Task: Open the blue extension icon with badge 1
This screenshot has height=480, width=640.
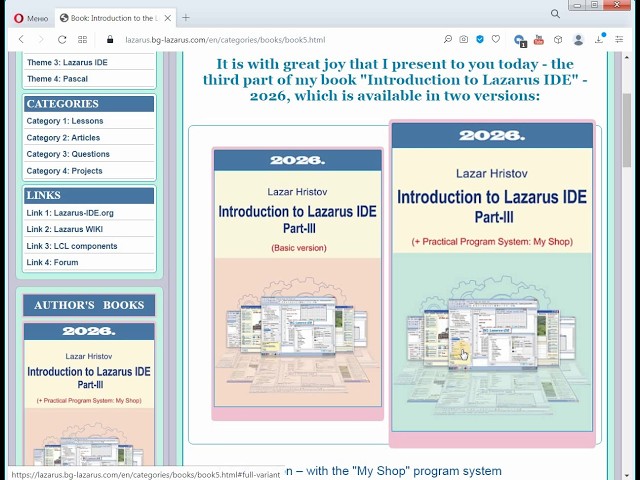Action: coord(520,40)
